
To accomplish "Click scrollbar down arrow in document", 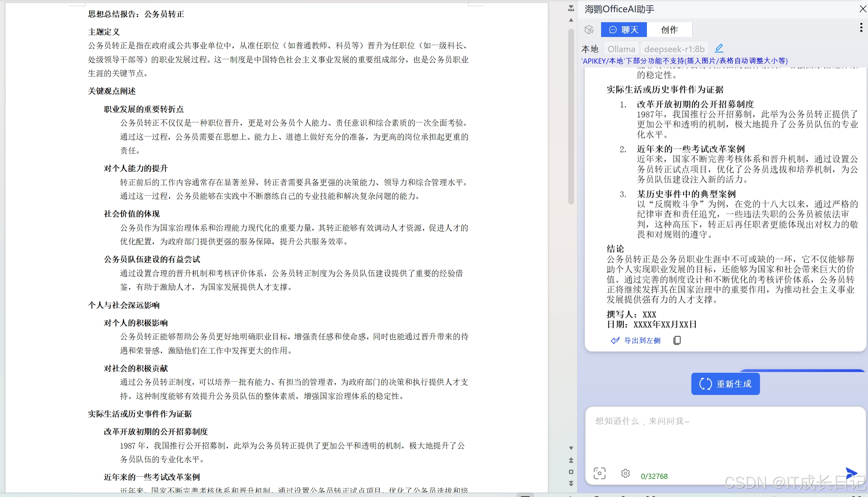I will click(x=571, y=448).
